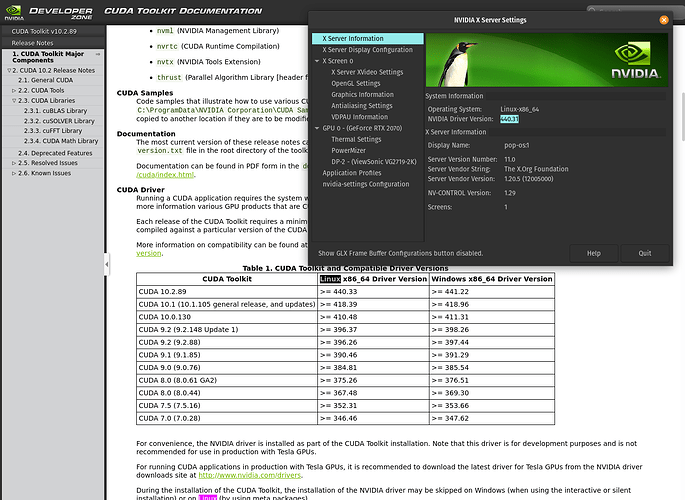This screenshot has height=500, width=685.
Task: Click the nvrtc code term in list
Action: pyautogui.click(x=167, y=46)
